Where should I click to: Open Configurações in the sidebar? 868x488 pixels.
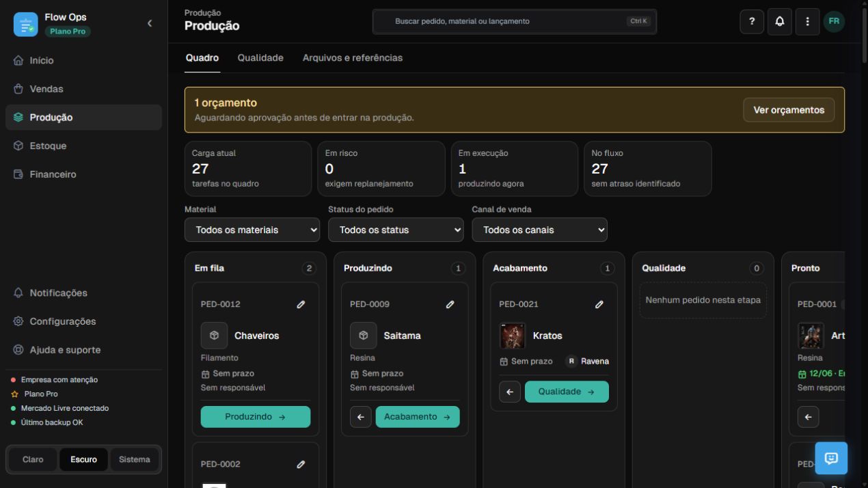tap(83, 321)
